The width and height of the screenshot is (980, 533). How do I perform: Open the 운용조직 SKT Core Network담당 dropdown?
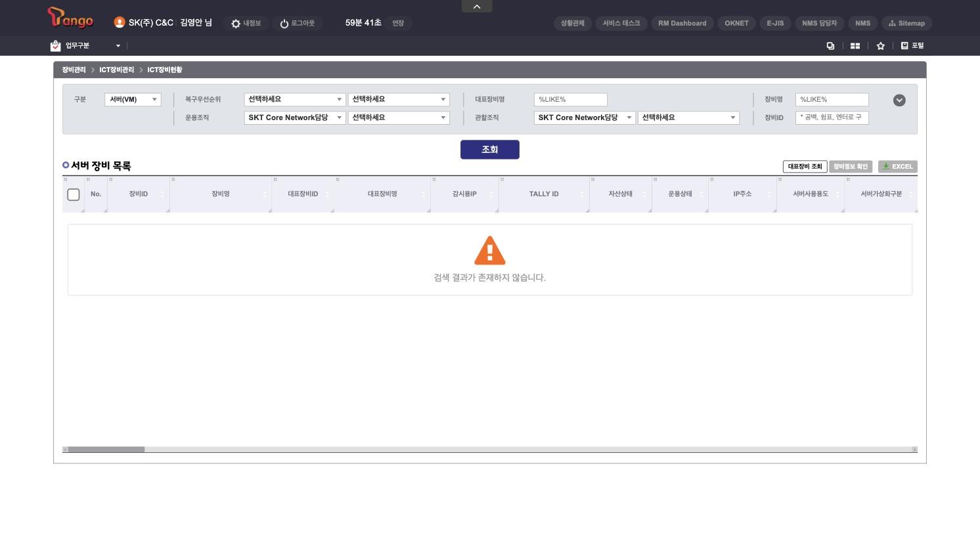[295, 118]
